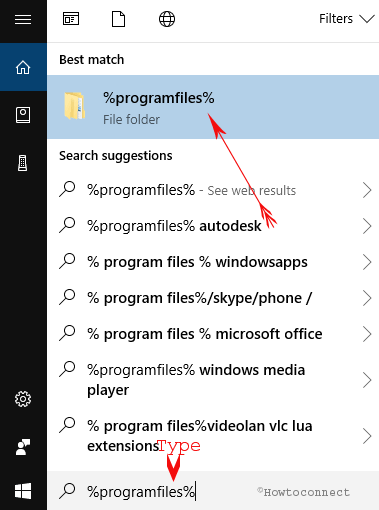Click the search box containing %programfiles%
The image size is (379, 510).
(213, 491)
